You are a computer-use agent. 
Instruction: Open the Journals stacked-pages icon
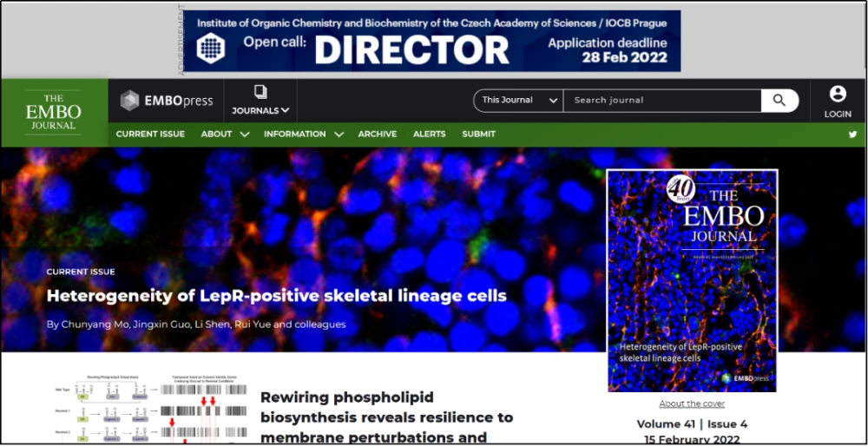pyautogui.click(x=260, y=92)
